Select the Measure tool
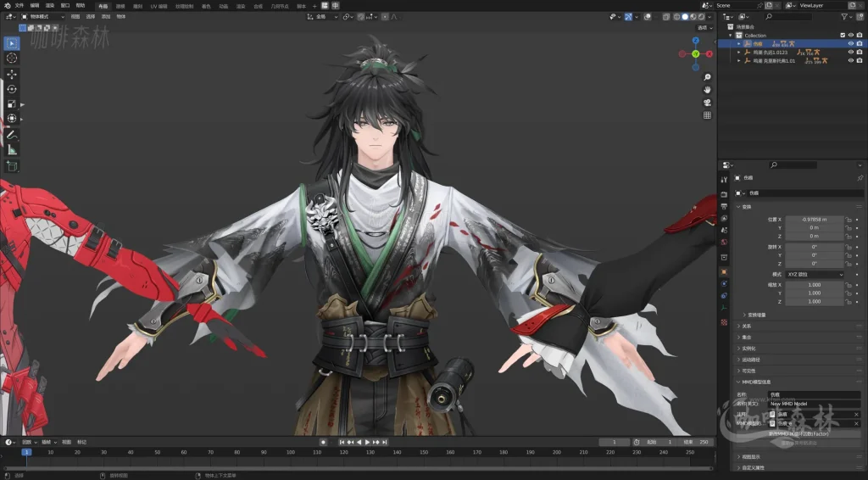868x480 pixels. tap(12, 149)
